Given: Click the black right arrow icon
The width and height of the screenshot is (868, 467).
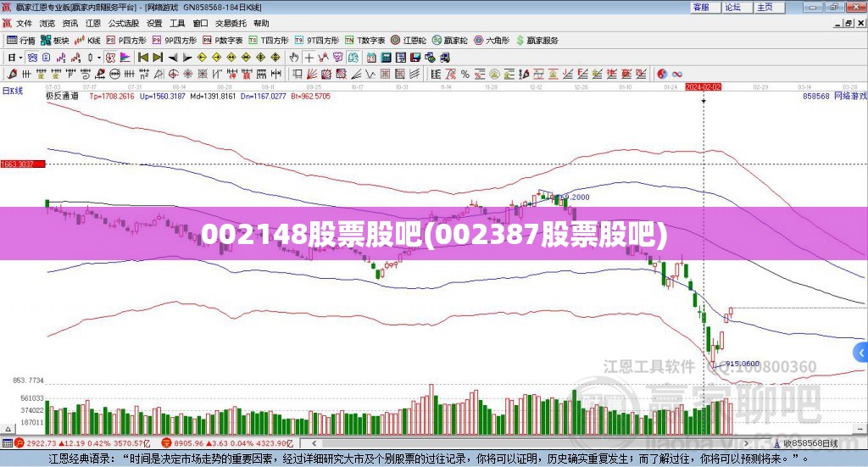Looking at the screenshot, I should click(x=187, y=58).
